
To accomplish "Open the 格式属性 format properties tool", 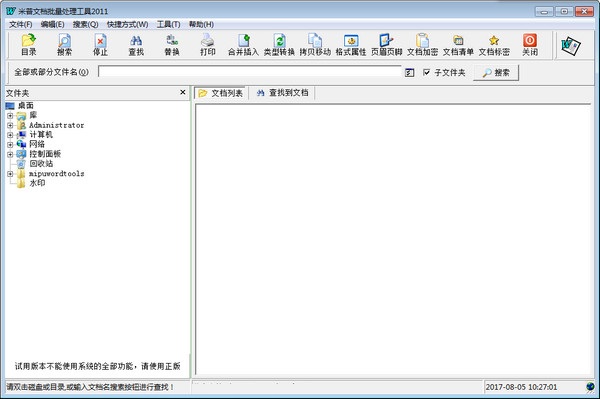I will point(351,45).
